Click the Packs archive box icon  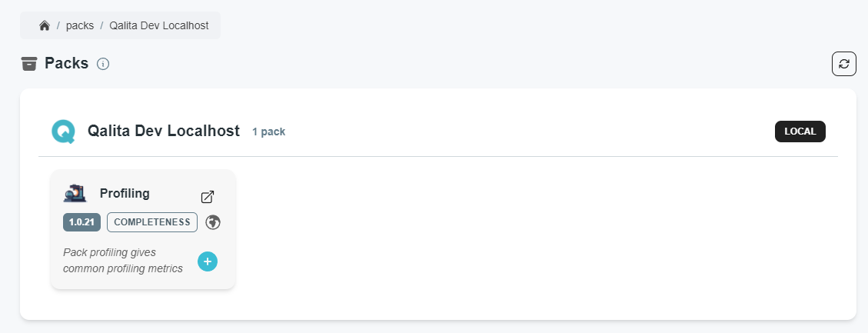coord(29,64)
